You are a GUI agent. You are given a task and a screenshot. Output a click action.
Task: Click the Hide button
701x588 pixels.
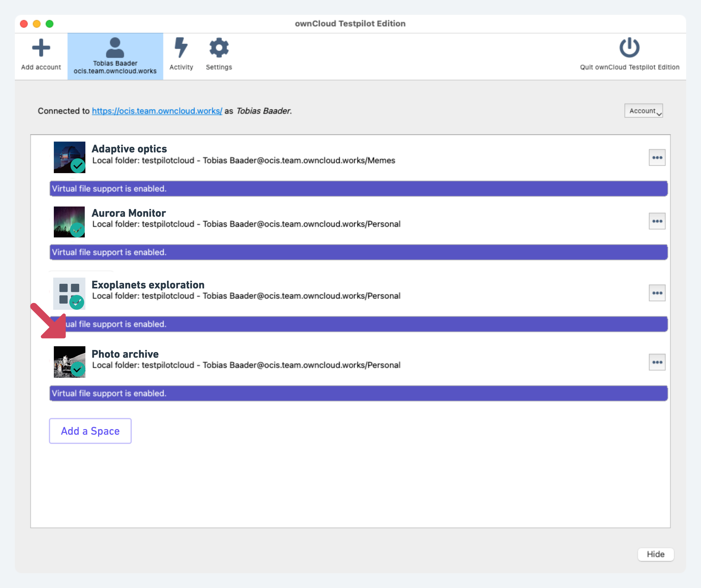tap(656, 554)
